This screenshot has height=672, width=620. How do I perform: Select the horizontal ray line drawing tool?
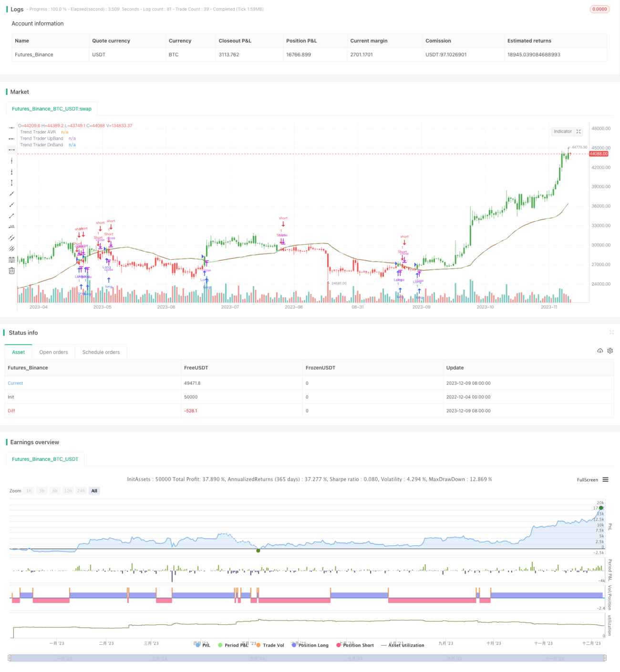click(11, 139)
